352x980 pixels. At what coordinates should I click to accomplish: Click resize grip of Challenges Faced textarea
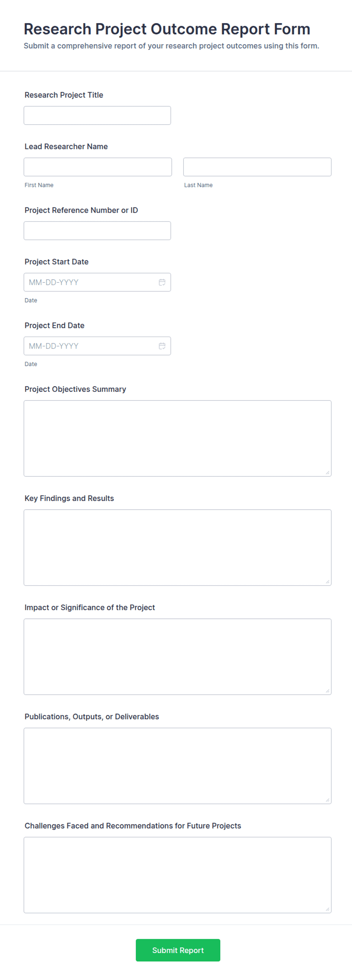327,909
